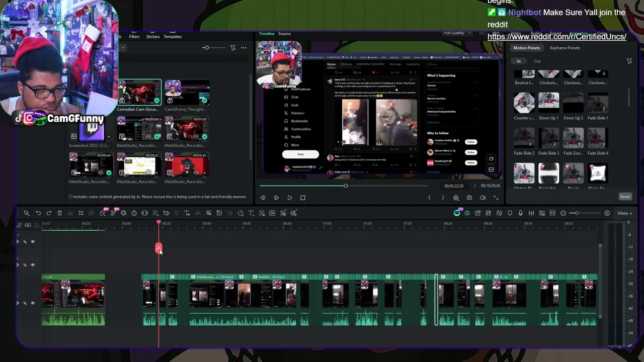Open the audio mixer icon
This screenshot has width=644, height=362.
click(531, 213)
